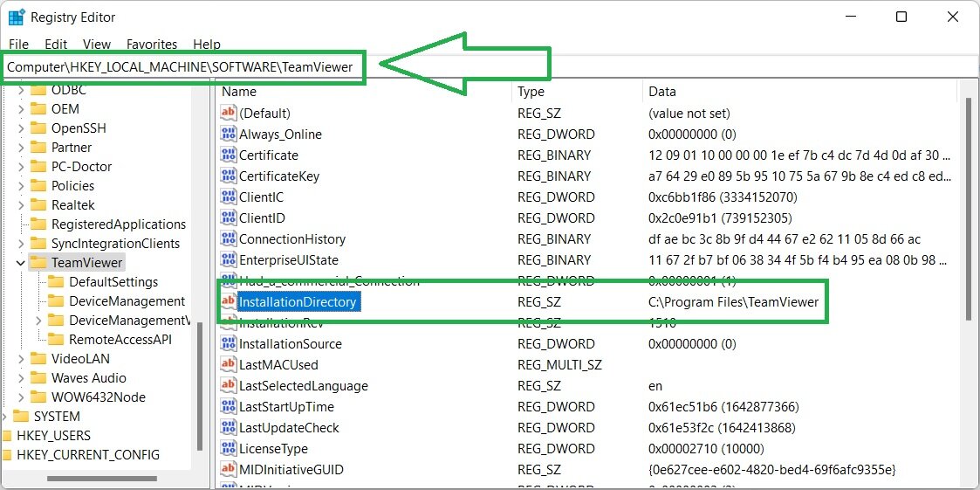Select the OEM key label
This screenshot has width=980, height=490.
click(x=65, y=109)
